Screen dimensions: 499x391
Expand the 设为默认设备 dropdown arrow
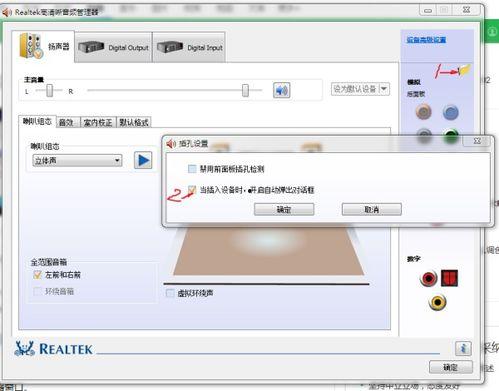point(384,89)
